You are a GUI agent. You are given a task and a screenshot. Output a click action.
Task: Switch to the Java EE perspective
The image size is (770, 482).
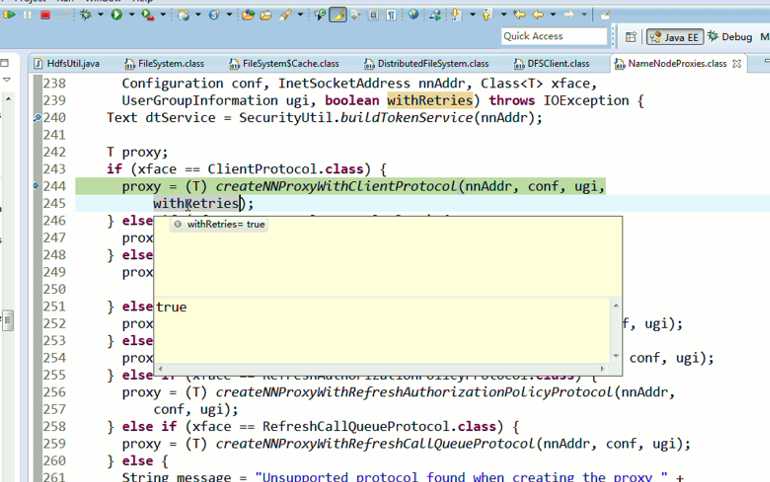pyautogui.click(x=675, y=37)
